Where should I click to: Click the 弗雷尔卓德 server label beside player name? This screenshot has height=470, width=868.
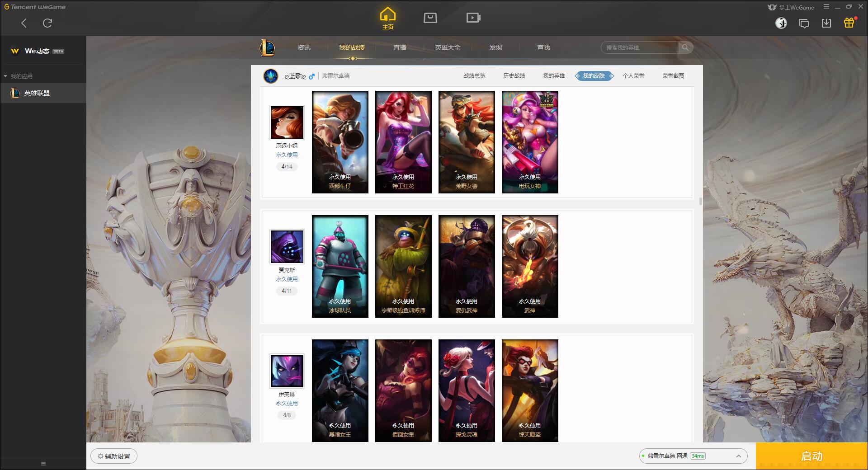[335, 76]
